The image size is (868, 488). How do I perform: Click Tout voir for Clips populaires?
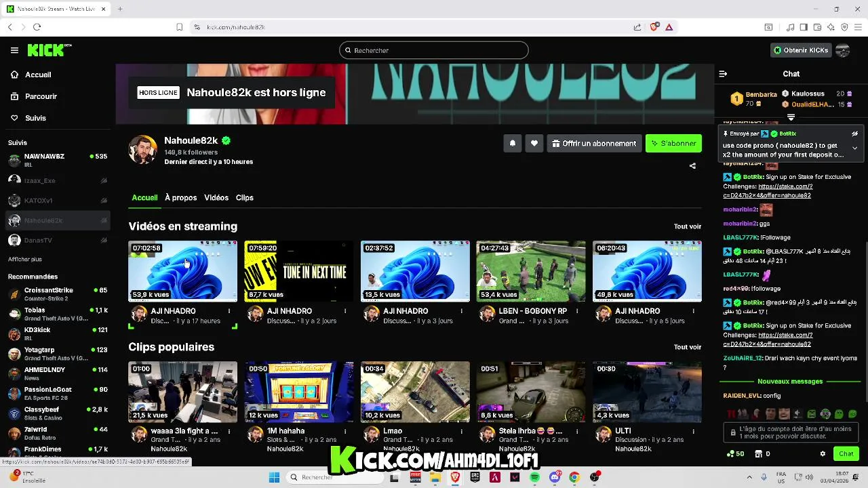[688, 347]
